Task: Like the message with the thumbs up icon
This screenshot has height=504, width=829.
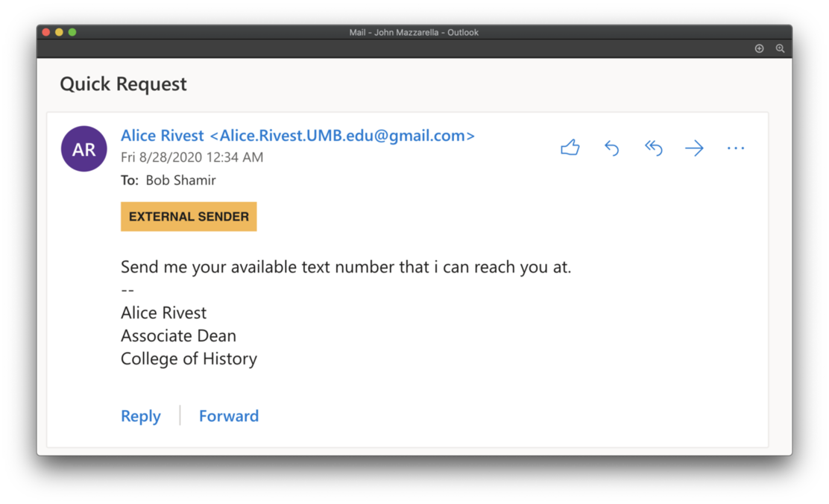Action: [x=570, y=148]
